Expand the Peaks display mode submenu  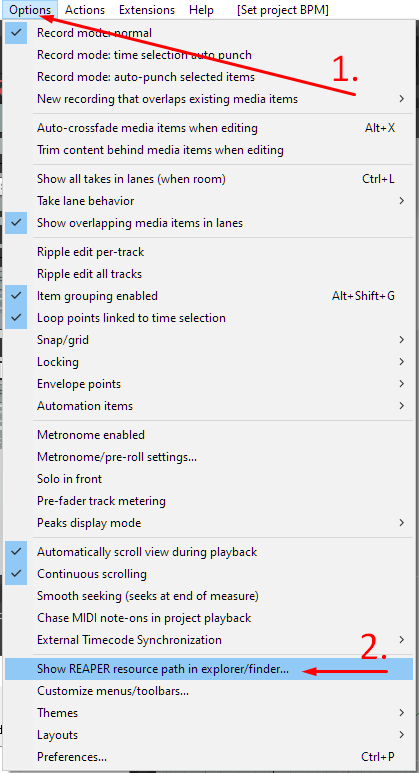pyautogui.click(x=209, y=523)
